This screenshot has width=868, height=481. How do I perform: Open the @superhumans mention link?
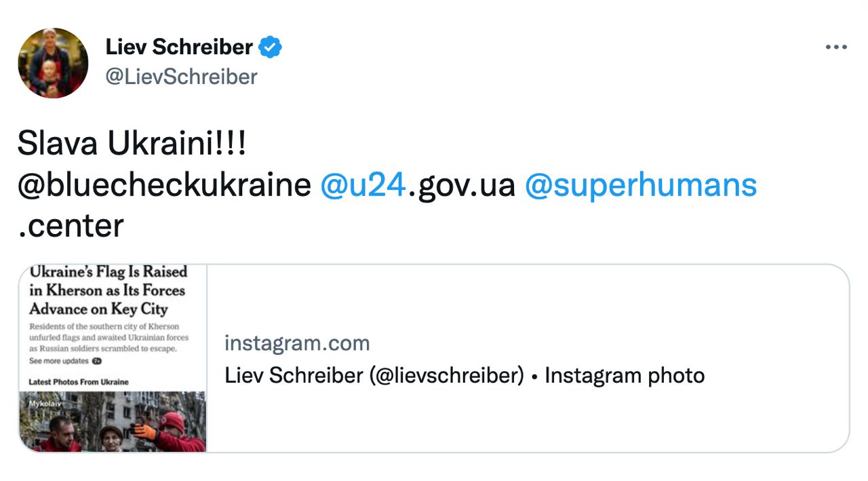tap(641, 185)
